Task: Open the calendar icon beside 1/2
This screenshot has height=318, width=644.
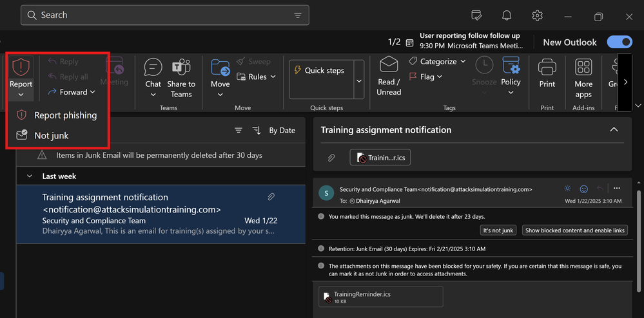Action: click(x=409, y=42)
